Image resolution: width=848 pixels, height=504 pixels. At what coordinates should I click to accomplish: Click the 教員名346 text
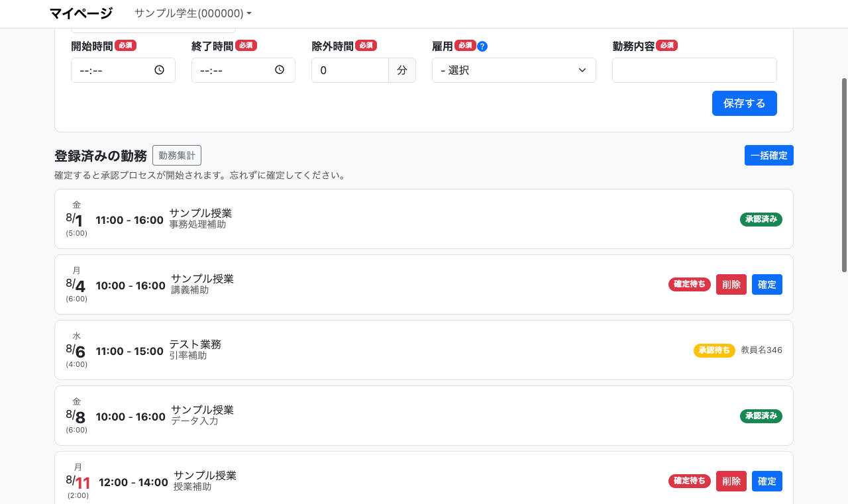click(x=761, y=350)
